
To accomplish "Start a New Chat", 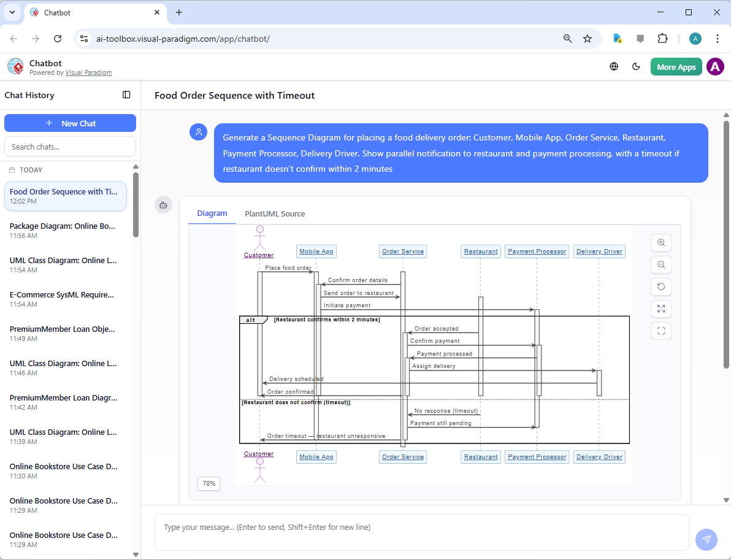I will pos(70,123).
